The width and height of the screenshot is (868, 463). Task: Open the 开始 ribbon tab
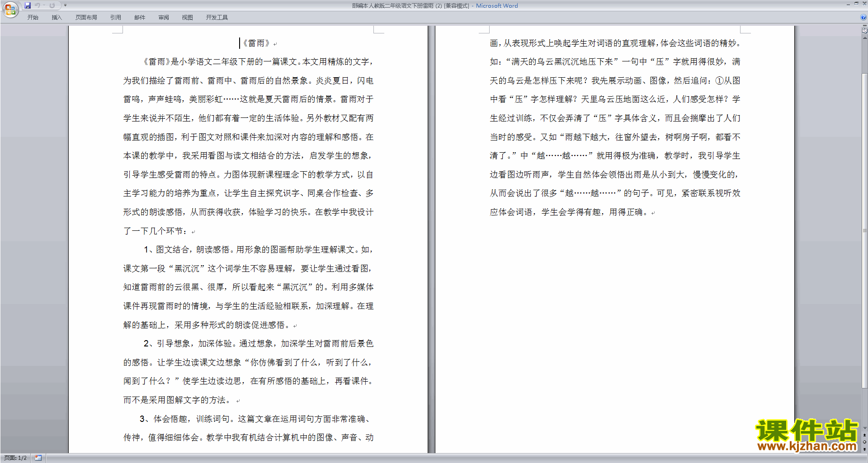point(33,18)
